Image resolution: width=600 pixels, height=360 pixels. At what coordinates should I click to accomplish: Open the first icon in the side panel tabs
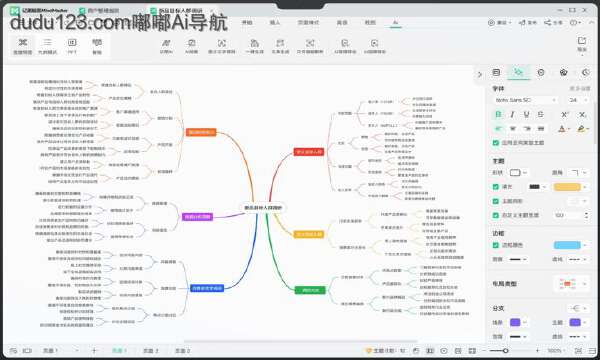click(x=496, y=72)
